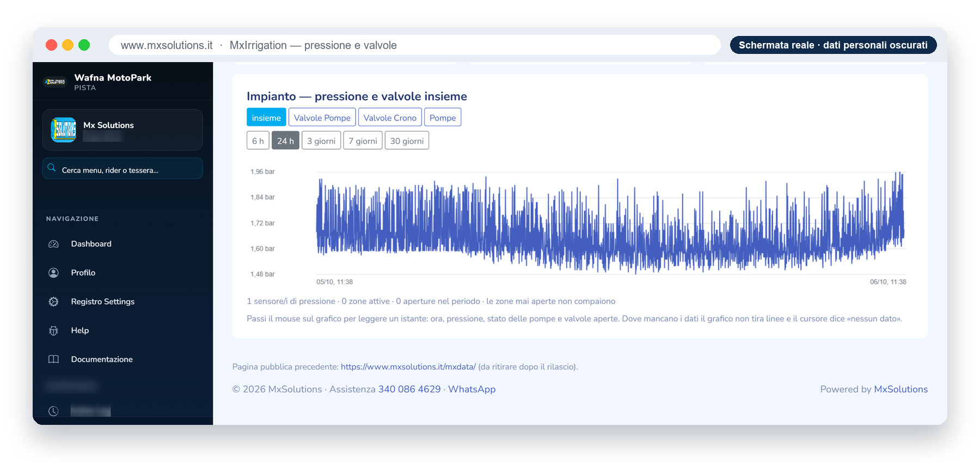Click the 'Wafna MotoPark' title
Screen dimensions: 980x463
[113, 77]
